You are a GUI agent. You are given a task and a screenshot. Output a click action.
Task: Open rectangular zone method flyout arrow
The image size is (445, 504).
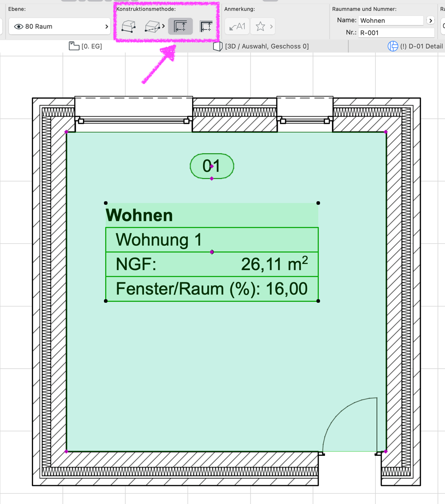[x=163, y=26]
